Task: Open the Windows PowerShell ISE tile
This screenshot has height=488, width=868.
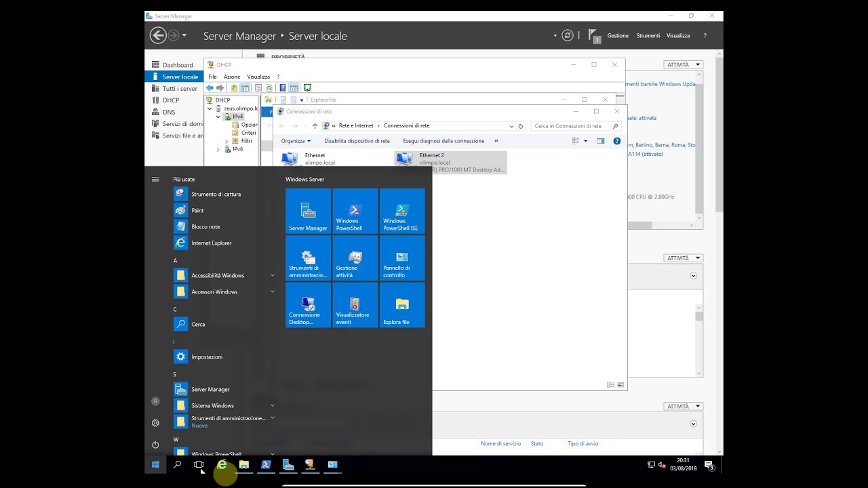Action: coord(402,211)
